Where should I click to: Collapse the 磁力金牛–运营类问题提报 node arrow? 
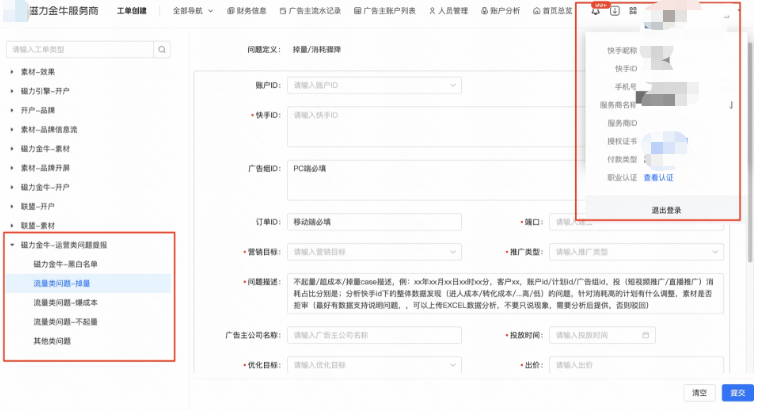coord(12,245)
